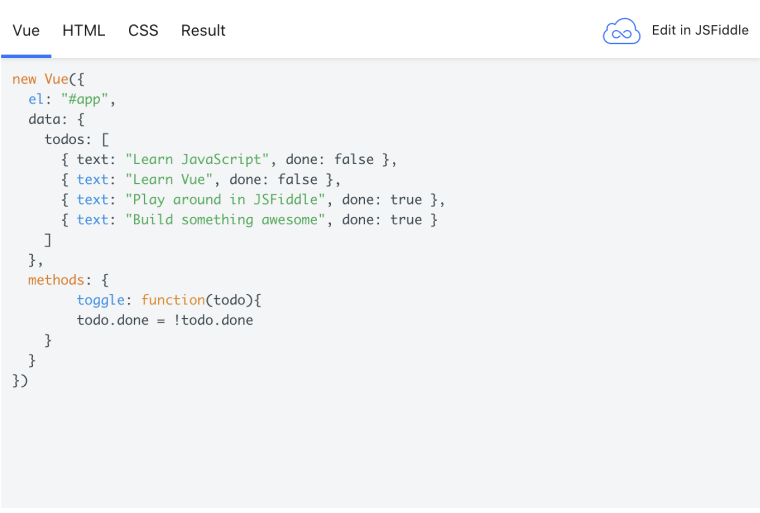This screenshot has width=760, height=513.
Task: Switch to the HTML tab
Action: pos(84,30)
